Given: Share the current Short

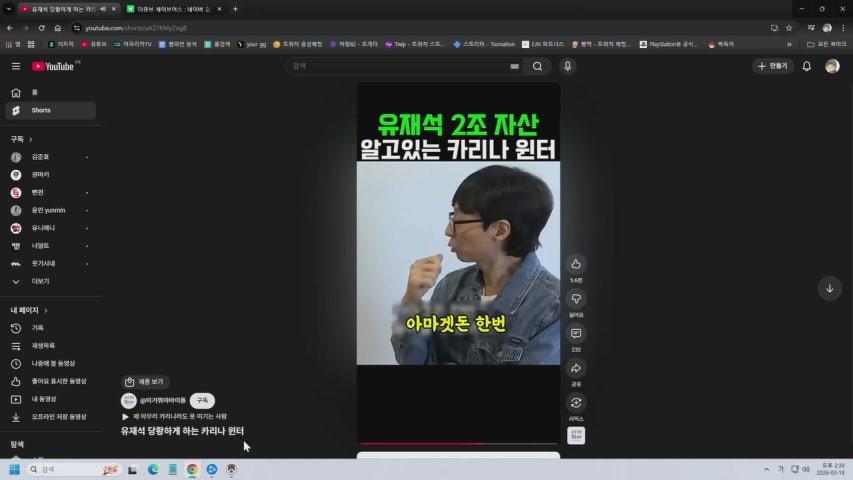Looking at the screenshot, I should pyautogui.click(x=576, y=368).
